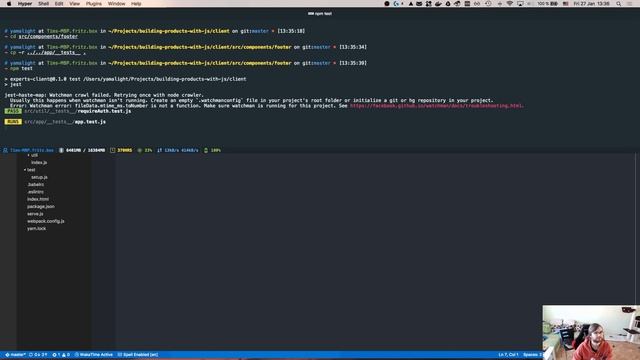Image resolution: width=640 pixels, height=360 pixels.
Task: Click the network speed arrows icon
Action: (160, 150)
